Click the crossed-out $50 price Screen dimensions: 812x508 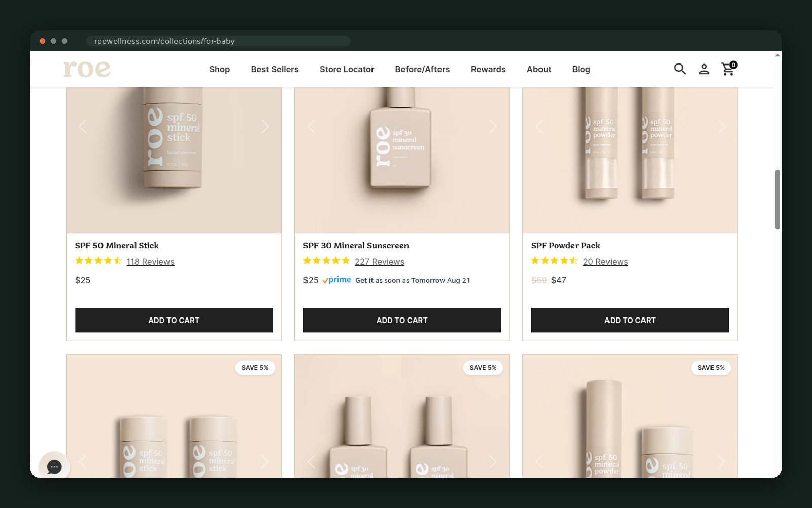tap(538, 280)
